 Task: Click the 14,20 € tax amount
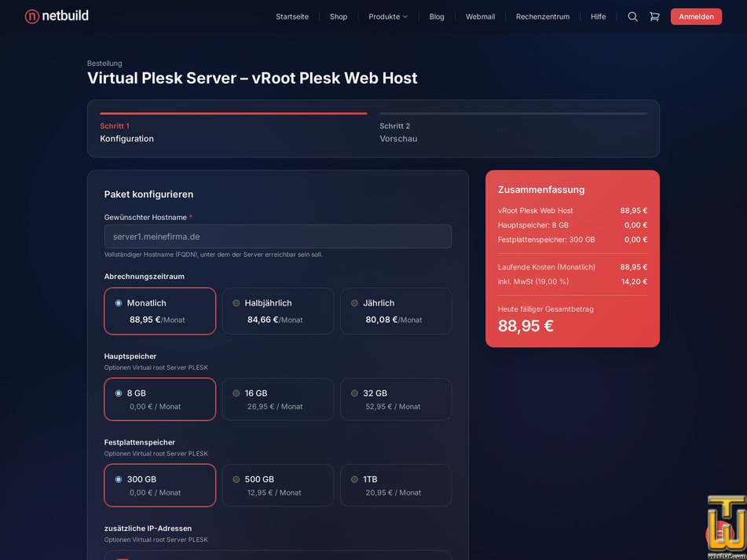634,281
